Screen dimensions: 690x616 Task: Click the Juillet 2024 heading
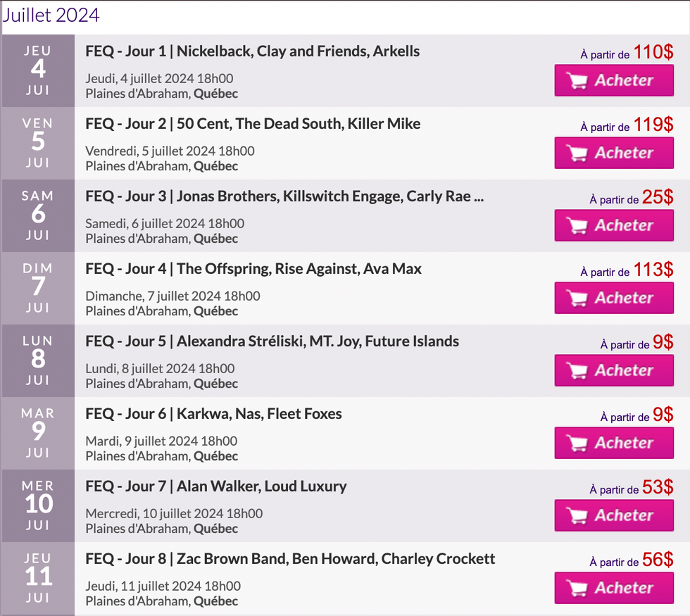(50, 14)
